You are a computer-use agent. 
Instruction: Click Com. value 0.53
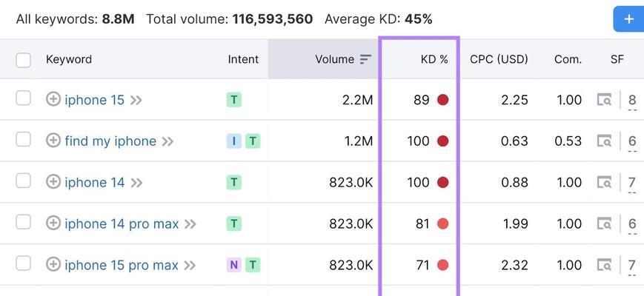pos(568,141)
